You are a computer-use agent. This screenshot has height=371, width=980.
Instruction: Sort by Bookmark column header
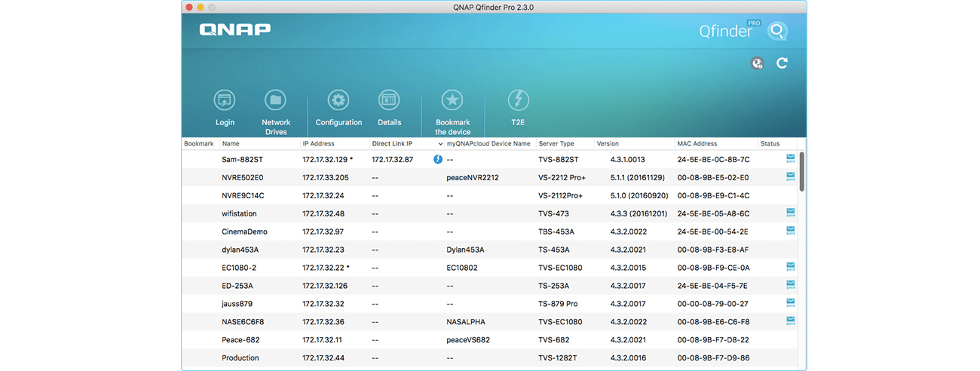coord(199,143)
